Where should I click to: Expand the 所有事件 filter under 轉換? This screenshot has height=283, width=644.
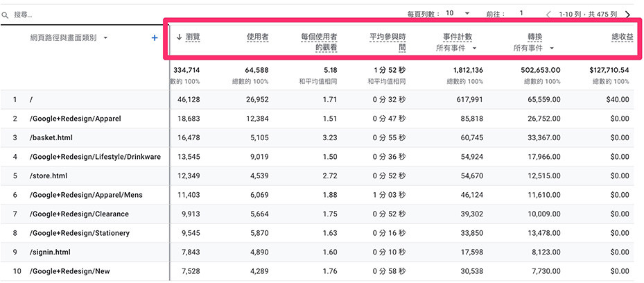(534, 48)
